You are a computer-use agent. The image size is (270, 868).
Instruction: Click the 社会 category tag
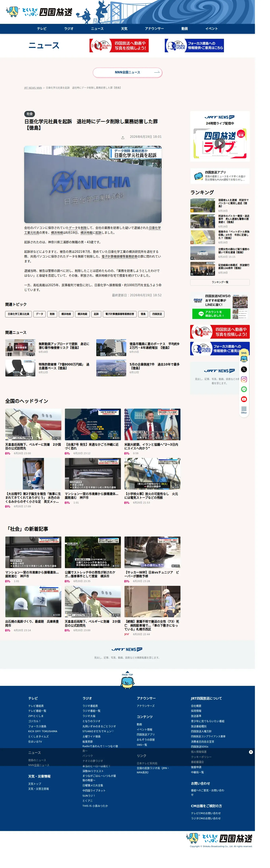(30, 114)
